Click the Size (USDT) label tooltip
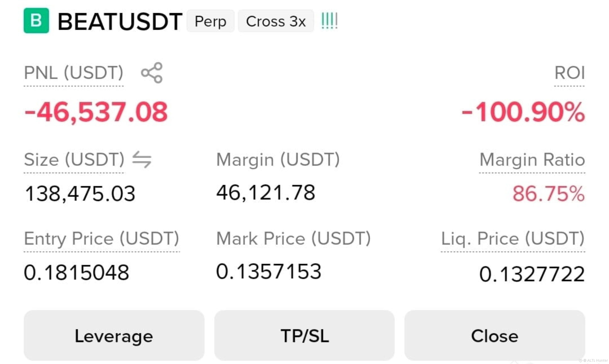 pos(74,160)
